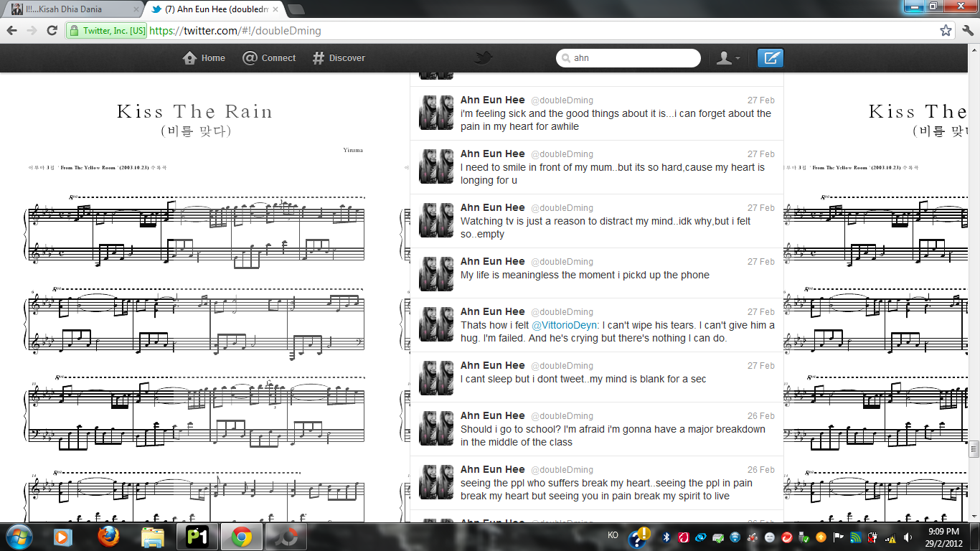Click the Twitter bird logo in navbar
The image size is (980, 551).
[x=484, y=57]
